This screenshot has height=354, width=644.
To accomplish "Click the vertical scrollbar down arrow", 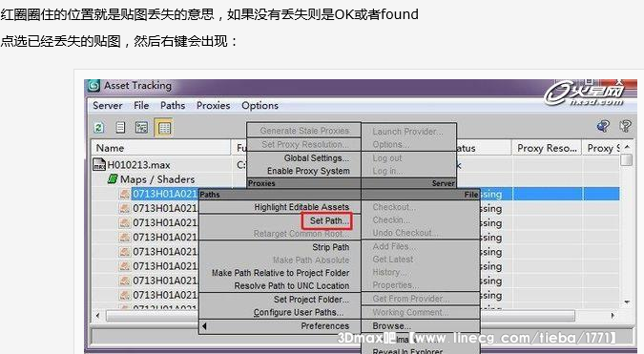I will [627, 302].
